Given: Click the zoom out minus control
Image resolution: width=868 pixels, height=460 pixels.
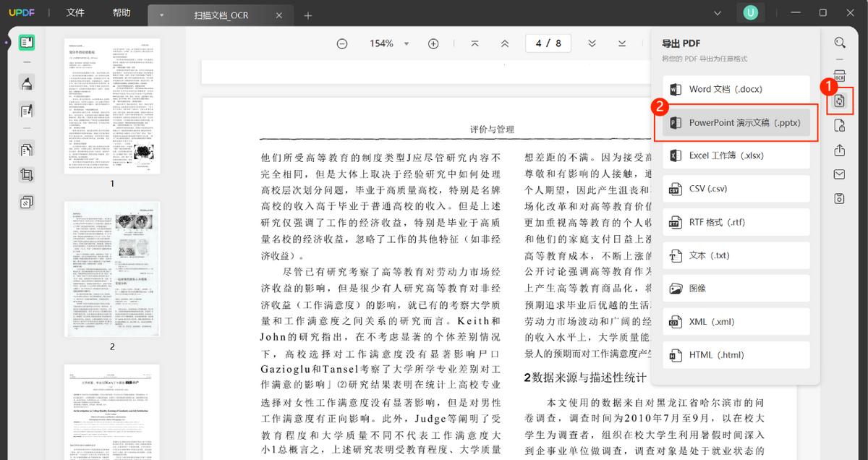Looking at the screenshot, I should [342, 43].
